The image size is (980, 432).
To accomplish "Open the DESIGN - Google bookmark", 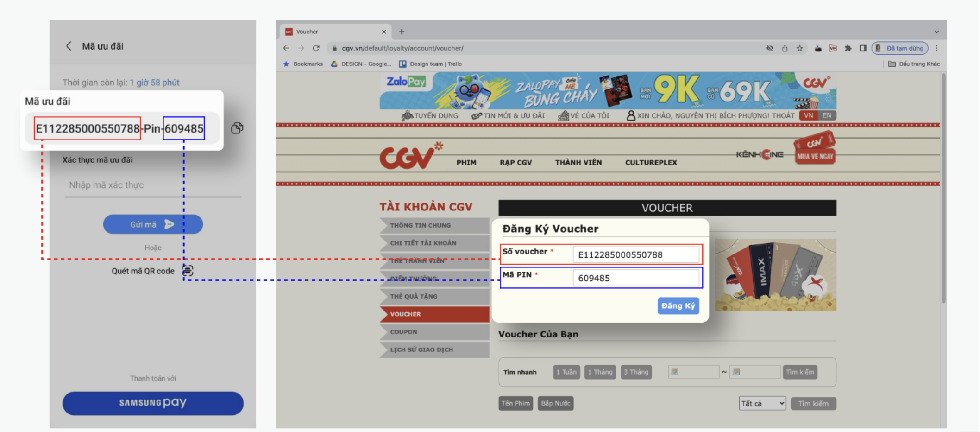I will tap(361, 64).
